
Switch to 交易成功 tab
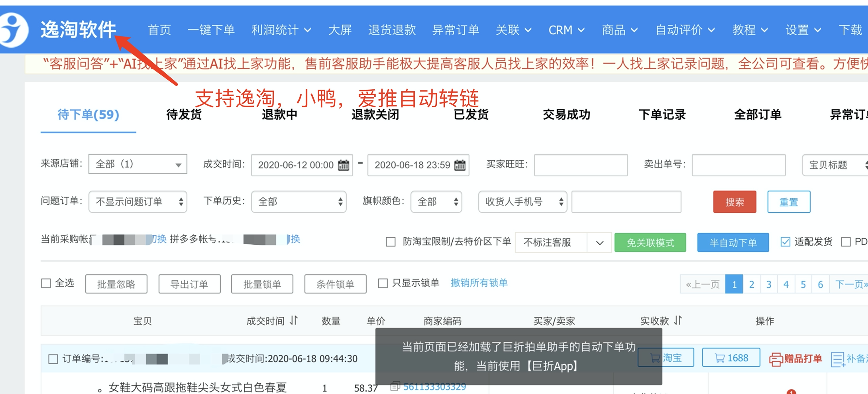point(566,115)
